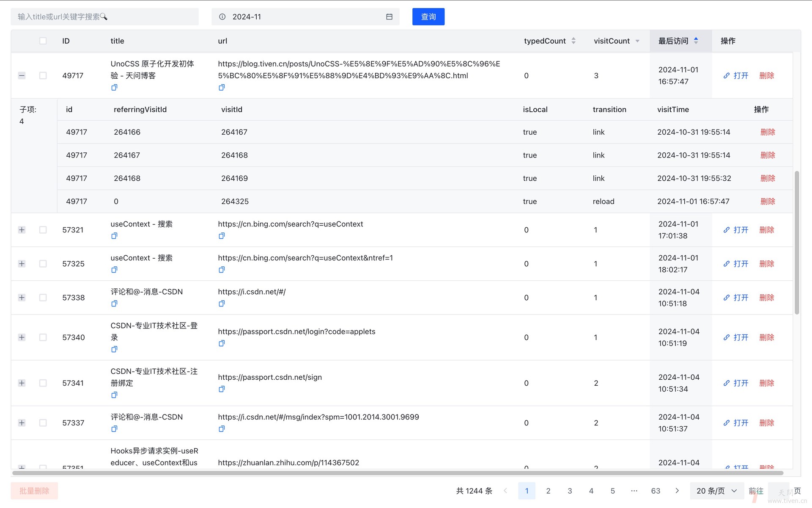
Task: Copy title of row 57337
Action: tap(114, 429)
